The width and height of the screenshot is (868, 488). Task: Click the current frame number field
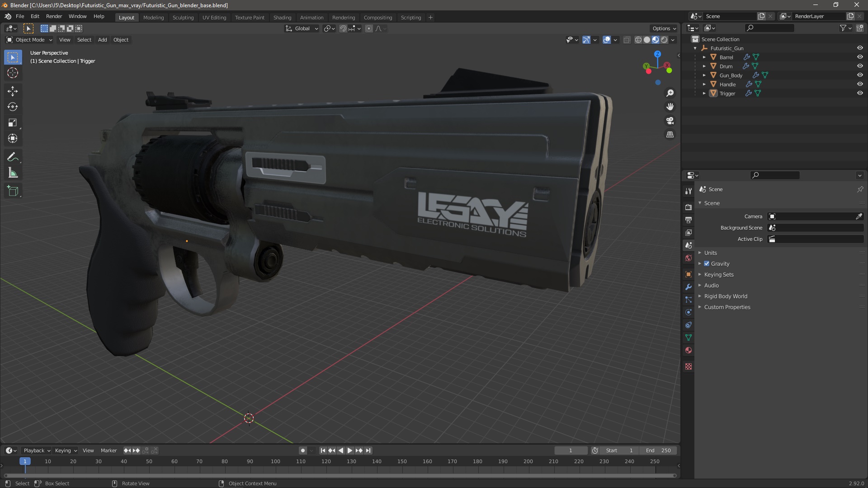pyautogui.click(x=571, y=450)
